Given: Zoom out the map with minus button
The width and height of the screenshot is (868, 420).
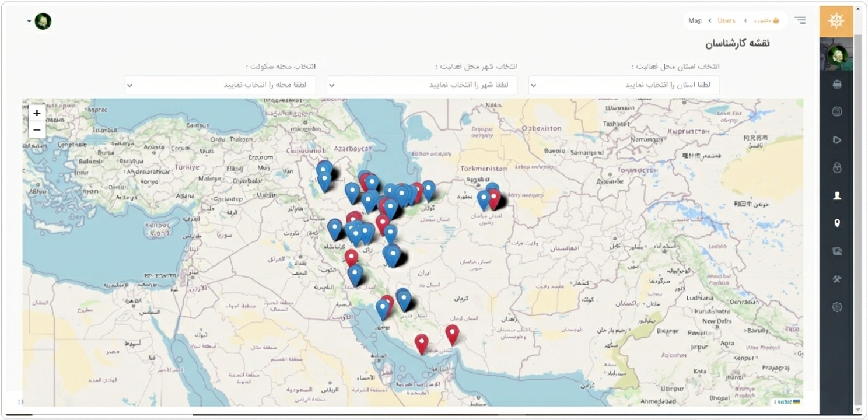Looking at the screenshot, I should coord(37,129).
